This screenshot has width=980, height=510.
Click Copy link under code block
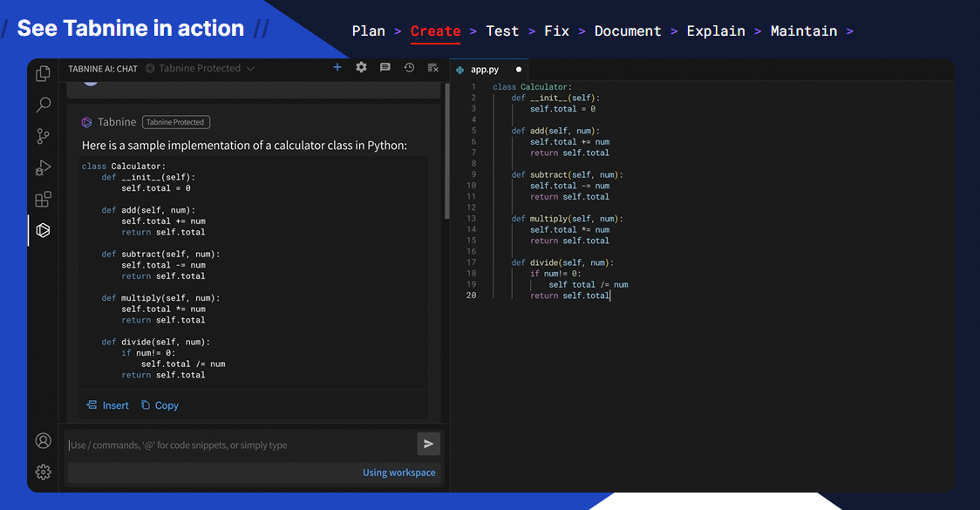pyautogui.click(x=160, y=405)
